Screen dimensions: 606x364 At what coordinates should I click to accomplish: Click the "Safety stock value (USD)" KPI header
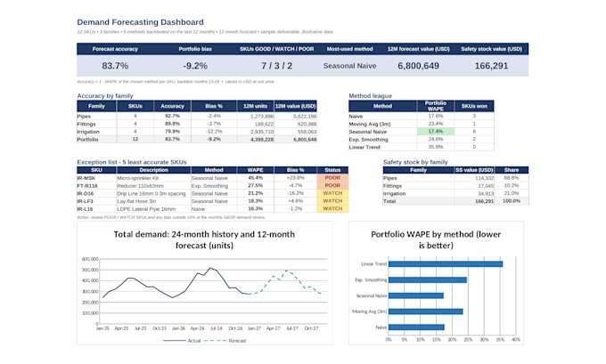tap(491, 49)
